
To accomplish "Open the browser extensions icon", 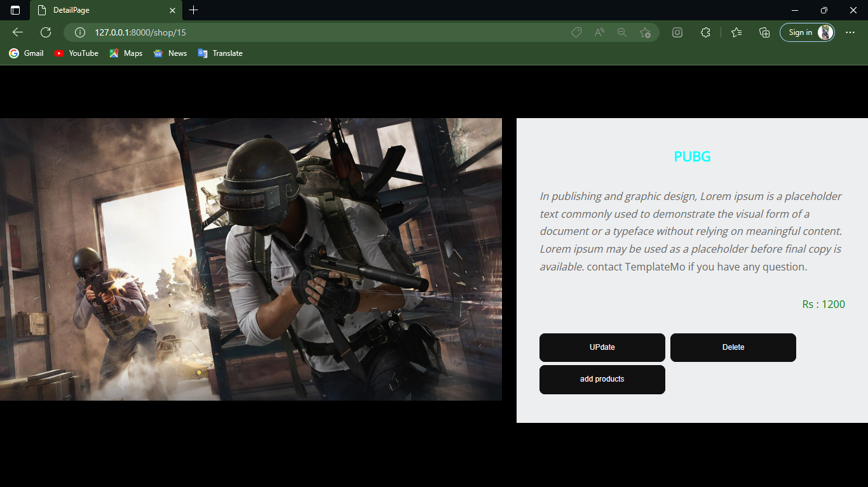I will [x=705, y=32].
